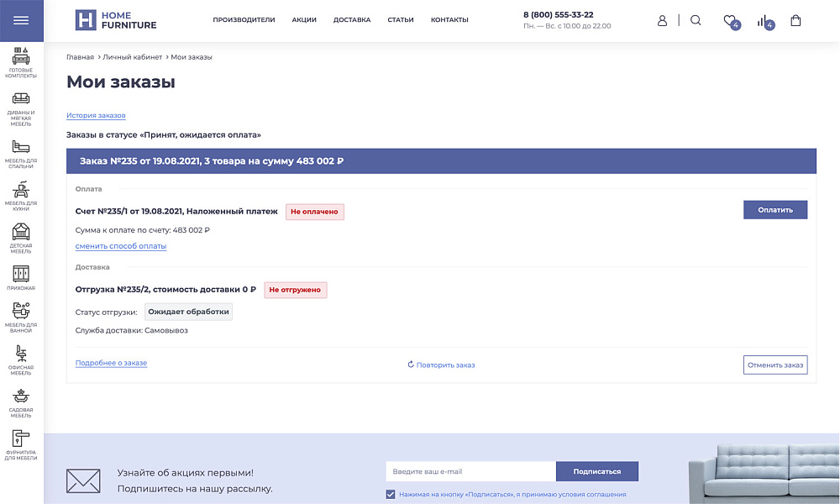
Task: Open the сменить способ оплаты link
Action: pyautogui.click(x=121, y=245)
